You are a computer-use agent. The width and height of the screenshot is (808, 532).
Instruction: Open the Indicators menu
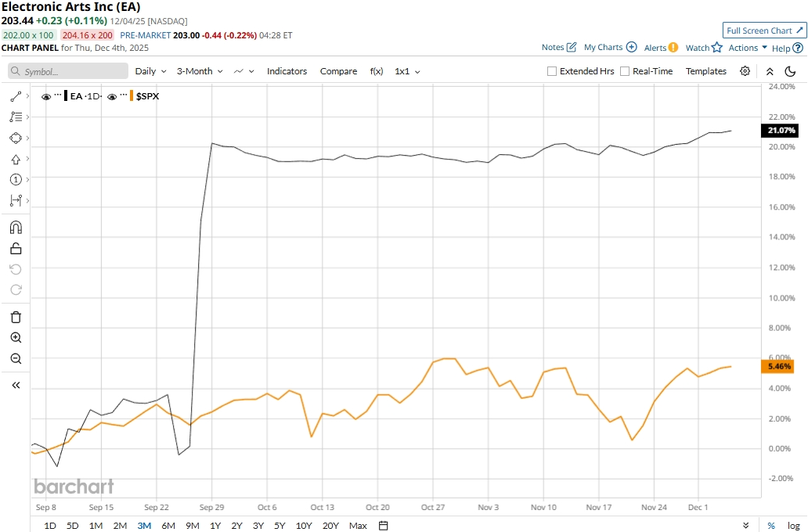click(x=287, y=71)
